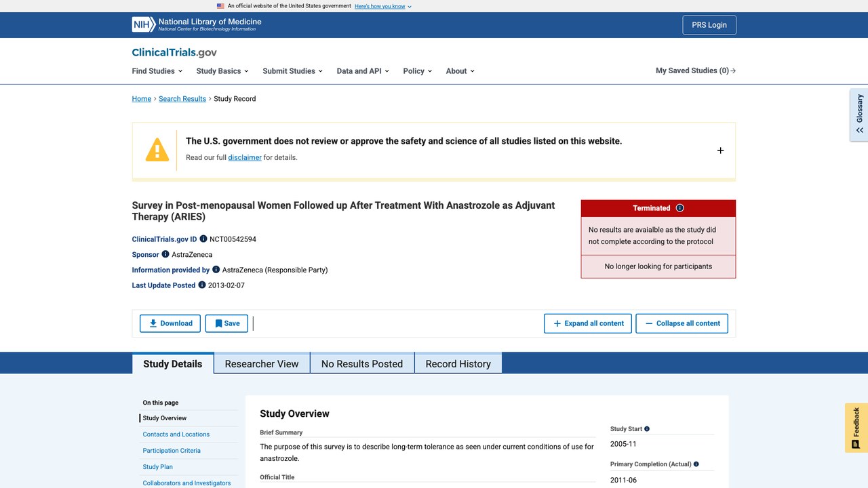Image resolution: width=868 pixels, height=488 pixels.
Task: Click the 'No longer looking for participants' text
Action: tap(658, 266)
